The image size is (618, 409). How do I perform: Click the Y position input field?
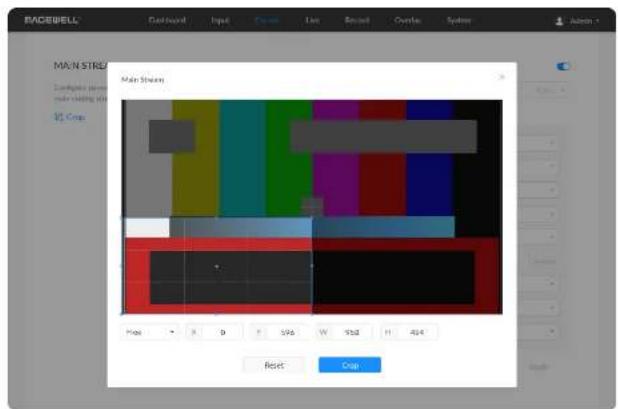279,332
